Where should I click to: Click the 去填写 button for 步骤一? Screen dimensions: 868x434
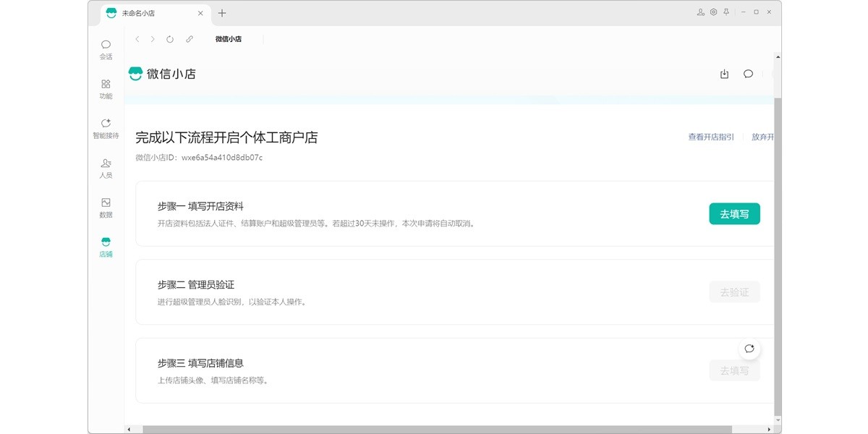[x=734, y=214]
